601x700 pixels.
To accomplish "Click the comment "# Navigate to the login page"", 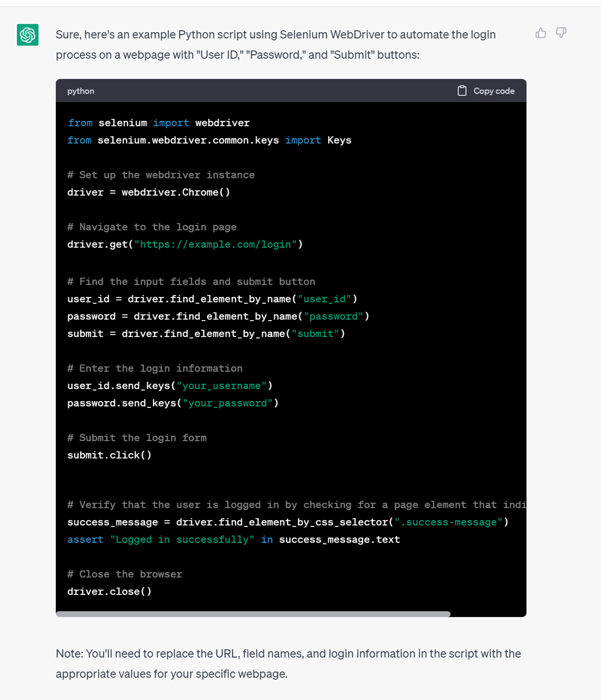I will 152,227.
